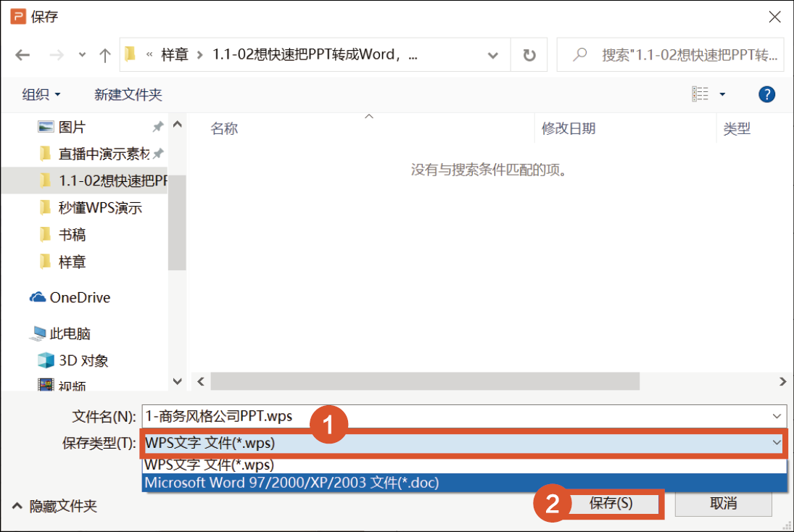Viewport: 794px width, 532px height.
Task: Click the change view layout icon
Action: tap(700, 94)
